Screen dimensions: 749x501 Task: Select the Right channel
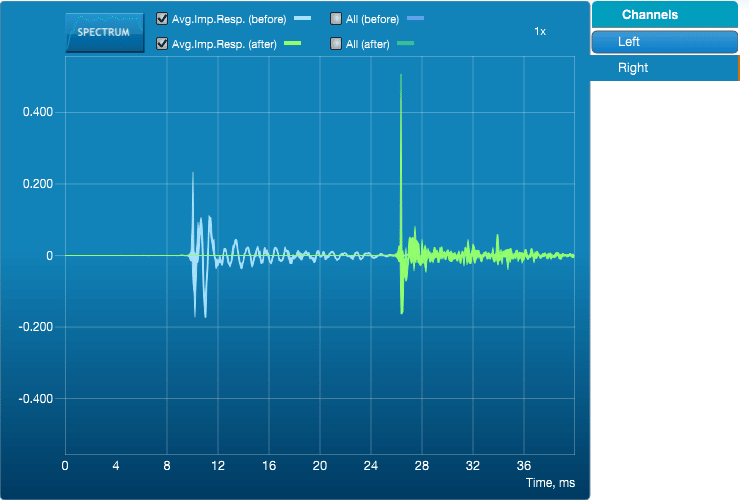(664, 68)
